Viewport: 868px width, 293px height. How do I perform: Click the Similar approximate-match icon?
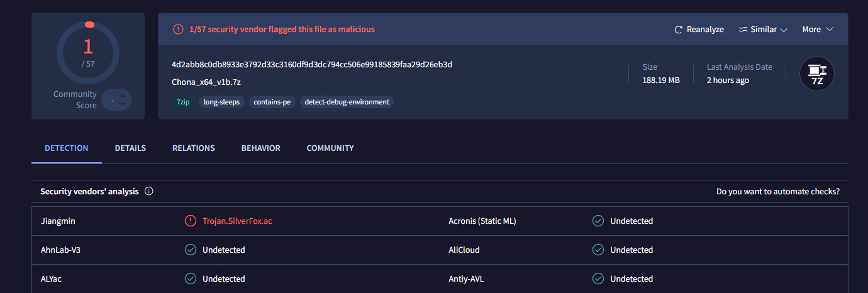click(x=743, y=30)
